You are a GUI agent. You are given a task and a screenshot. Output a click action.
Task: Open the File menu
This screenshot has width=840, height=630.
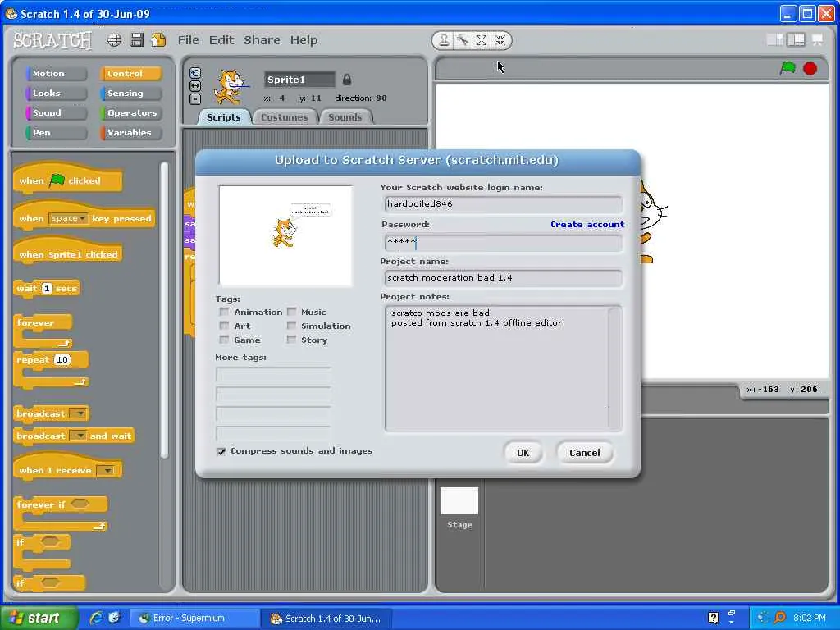(x=188, y=40)
